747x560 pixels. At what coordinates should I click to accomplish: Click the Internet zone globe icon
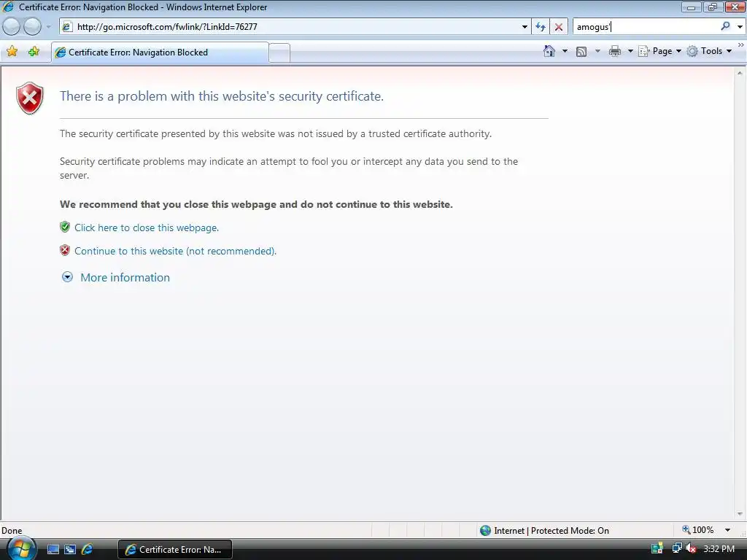[x=485, y=531]
